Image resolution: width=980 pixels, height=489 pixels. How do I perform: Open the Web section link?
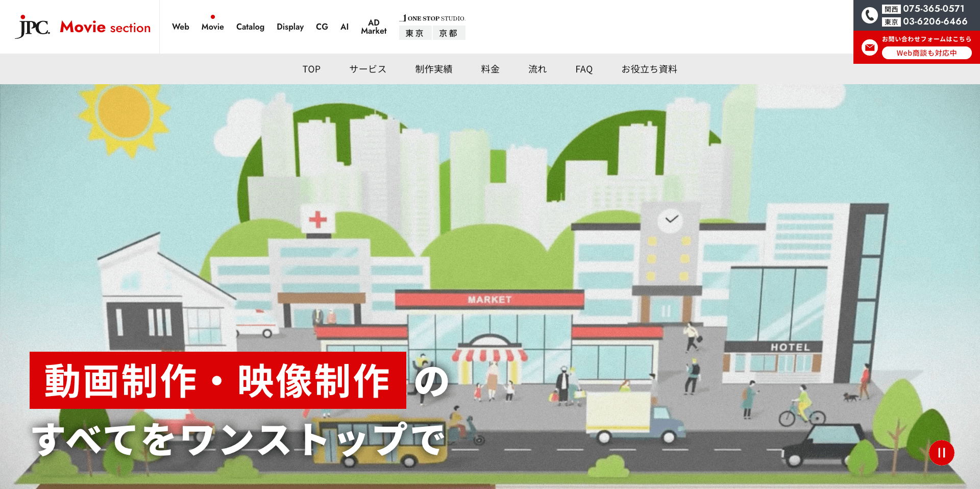(180, 27)
